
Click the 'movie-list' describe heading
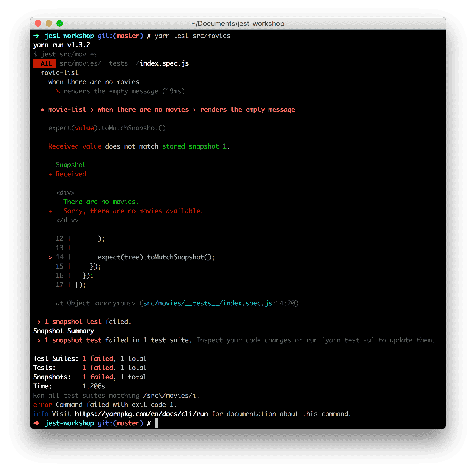[60, 73]
